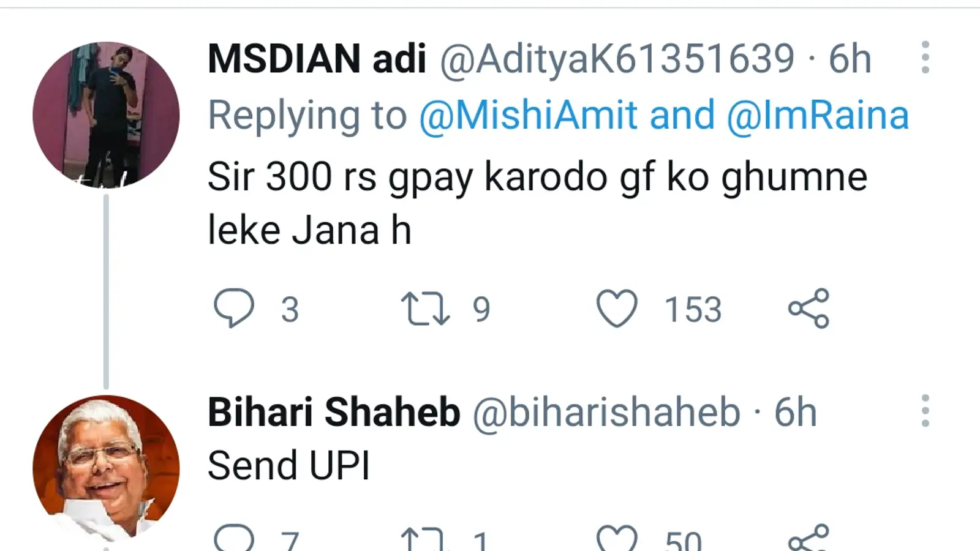Open the MSDIAN adi display name
This screenshot has width=980, height=551.
point(317,59)
